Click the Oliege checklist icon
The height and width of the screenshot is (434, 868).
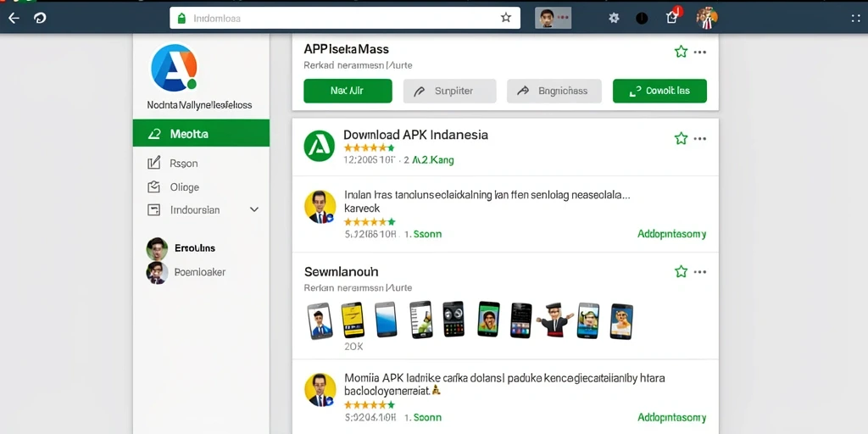pyautogui.click(x=154, y=187)
